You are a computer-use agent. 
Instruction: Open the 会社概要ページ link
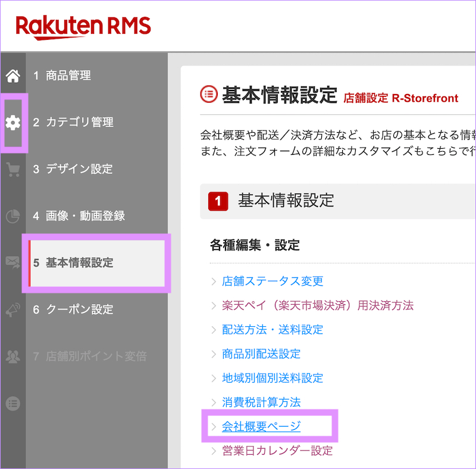[x=261, y=427]
